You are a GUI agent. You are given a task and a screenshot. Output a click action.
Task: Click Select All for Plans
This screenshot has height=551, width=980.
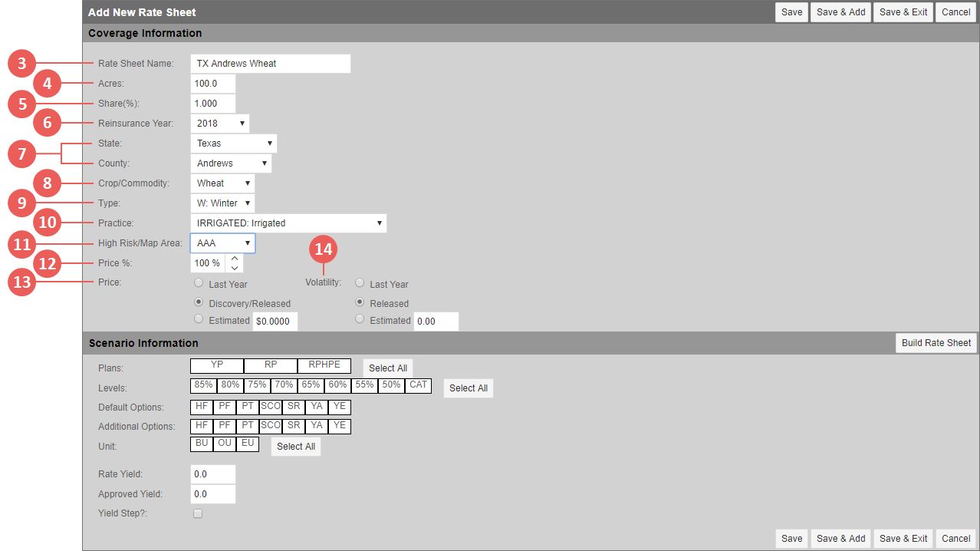pyautogui.click(x=387, y=368)
